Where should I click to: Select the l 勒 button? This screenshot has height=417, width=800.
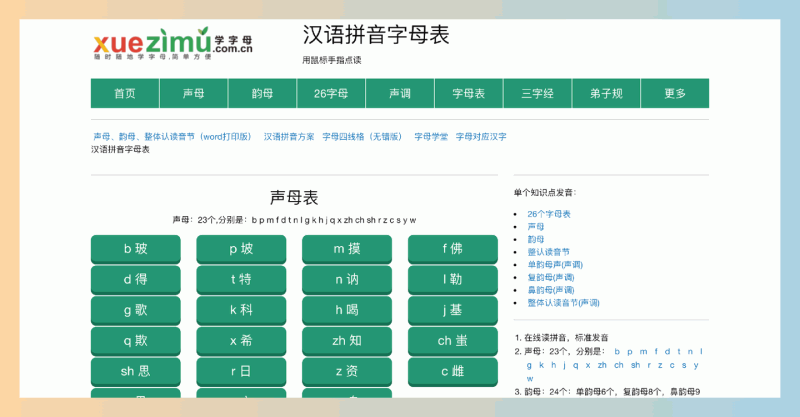[453, 280]
